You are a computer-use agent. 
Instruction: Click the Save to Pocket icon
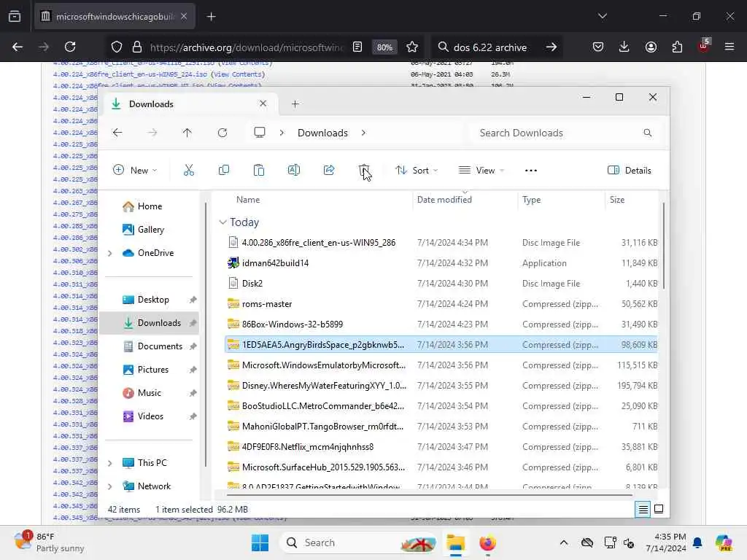pos(598,47)
